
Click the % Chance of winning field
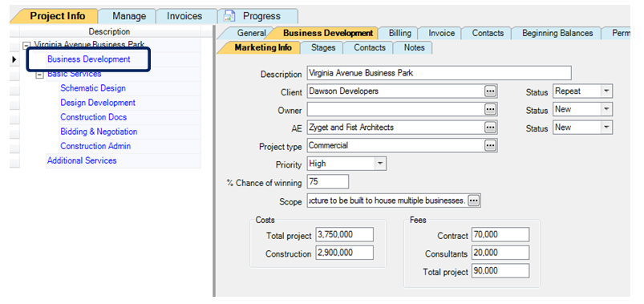[328, 181]
